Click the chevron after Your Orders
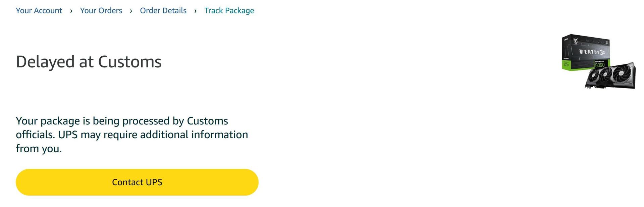The width and height of the screenshot is (644, 207). point(131,11)
